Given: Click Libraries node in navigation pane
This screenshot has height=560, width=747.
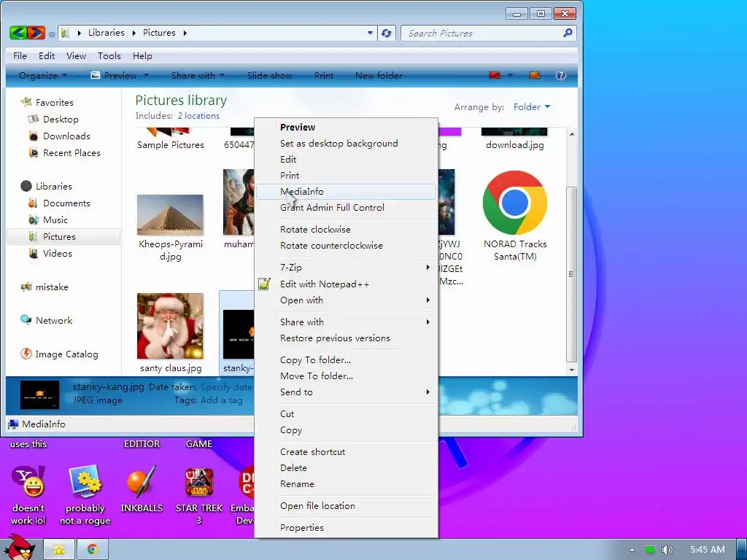Looking at the screenshot, I should [53, 186].
